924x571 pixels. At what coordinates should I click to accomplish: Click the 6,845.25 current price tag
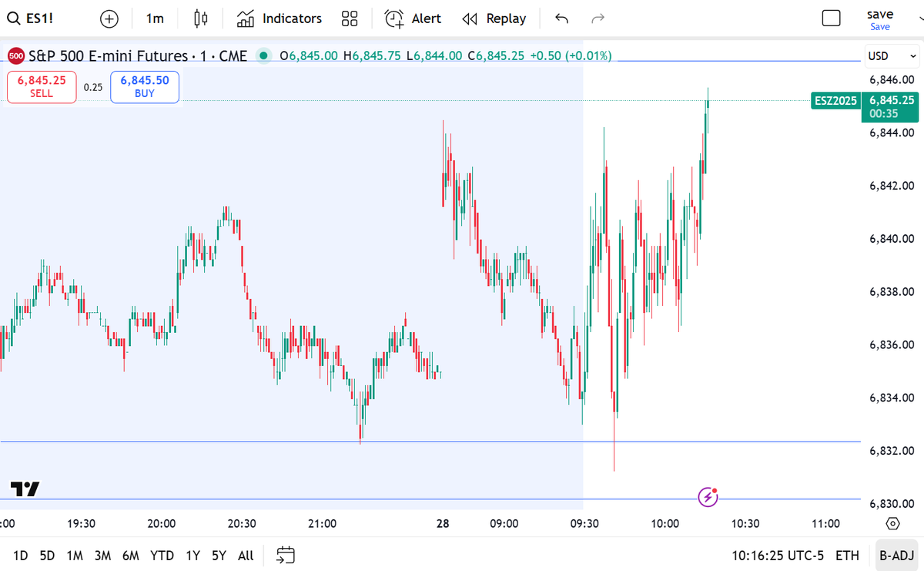[x=892, y=106]
